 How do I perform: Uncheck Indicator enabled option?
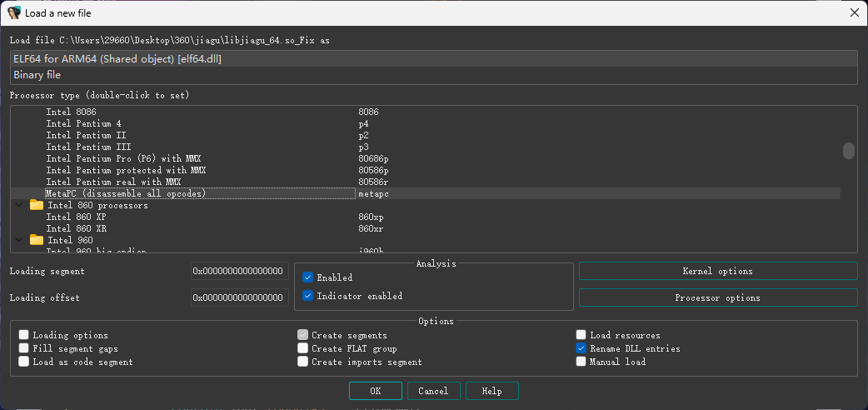(x=308, y=296)
